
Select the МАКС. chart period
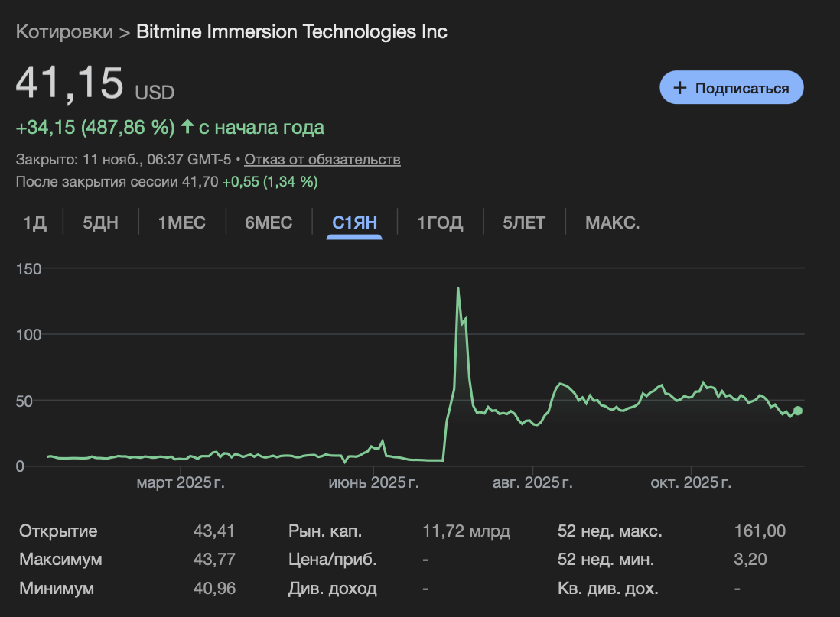pyautogui.click(x=612, y=222)
